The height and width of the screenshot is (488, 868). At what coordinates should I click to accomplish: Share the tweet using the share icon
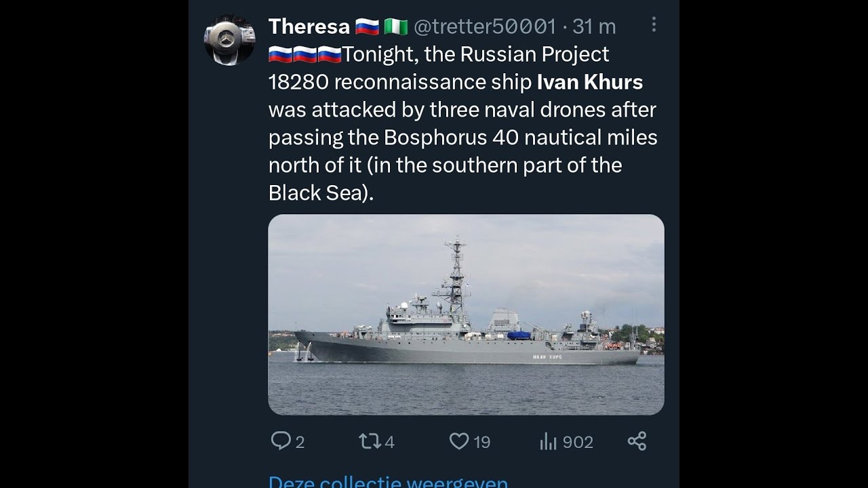point(637,441)
